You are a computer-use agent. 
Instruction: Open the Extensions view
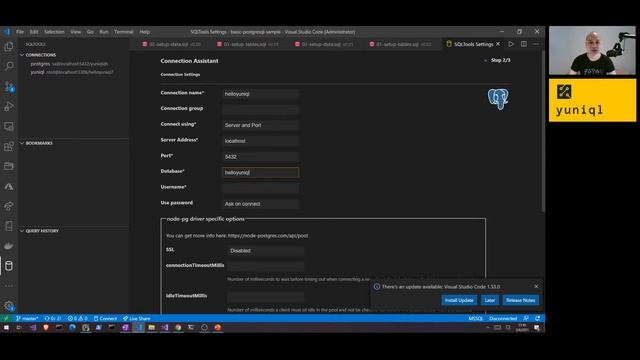coord(9,146)
